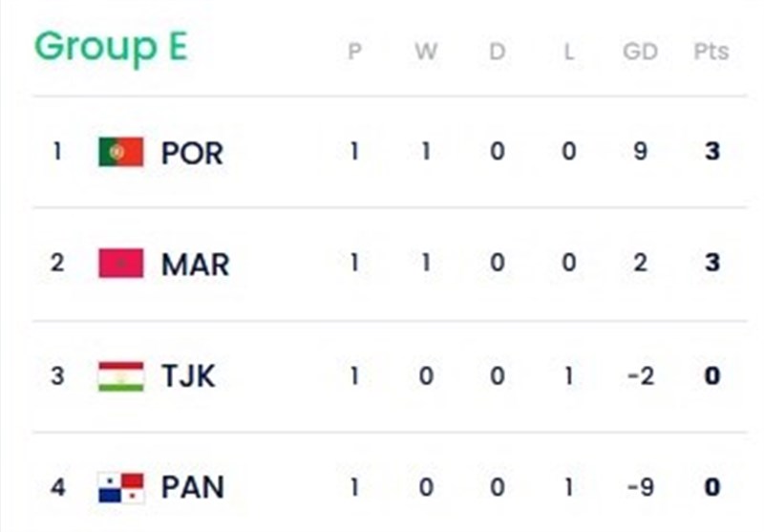Screen dimensions: 764x532
Task: Click the P (played) column header
Action: 354,52
